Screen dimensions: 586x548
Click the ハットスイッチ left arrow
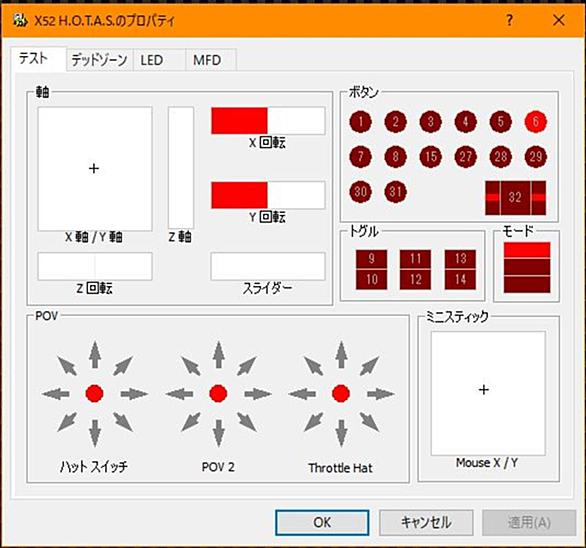click(56, 394)
